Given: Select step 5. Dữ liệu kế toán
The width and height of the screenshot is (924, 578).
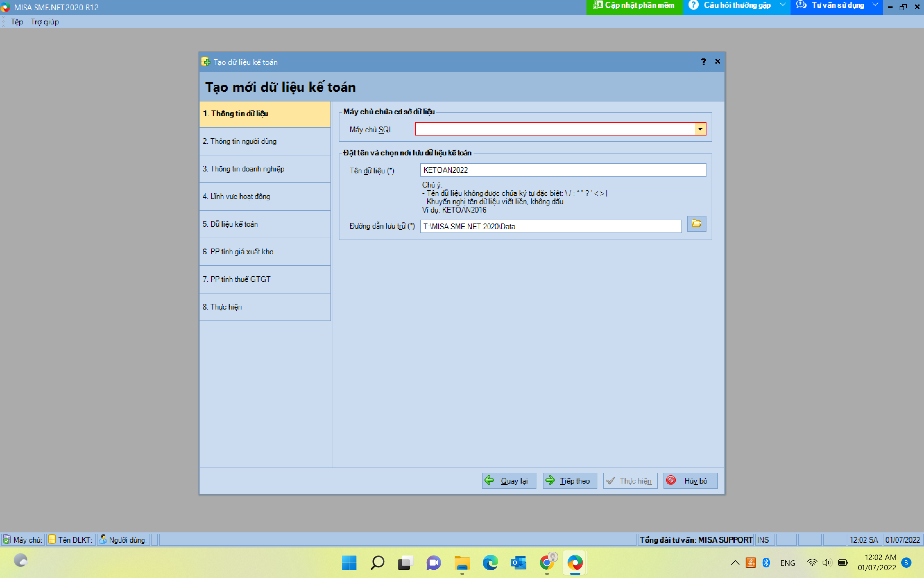Looking at the screenshot, I should [x=265, y=224].
